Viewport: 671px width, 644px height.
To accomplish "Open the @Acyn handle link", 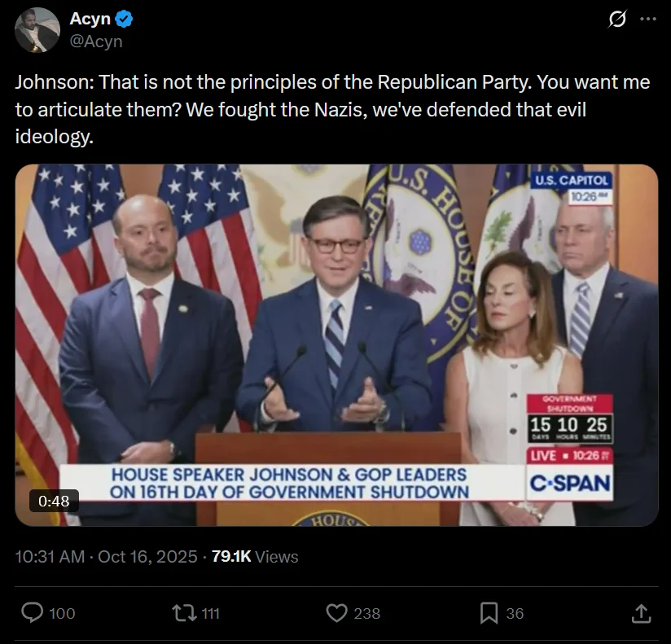I will [x=96, y=41].
